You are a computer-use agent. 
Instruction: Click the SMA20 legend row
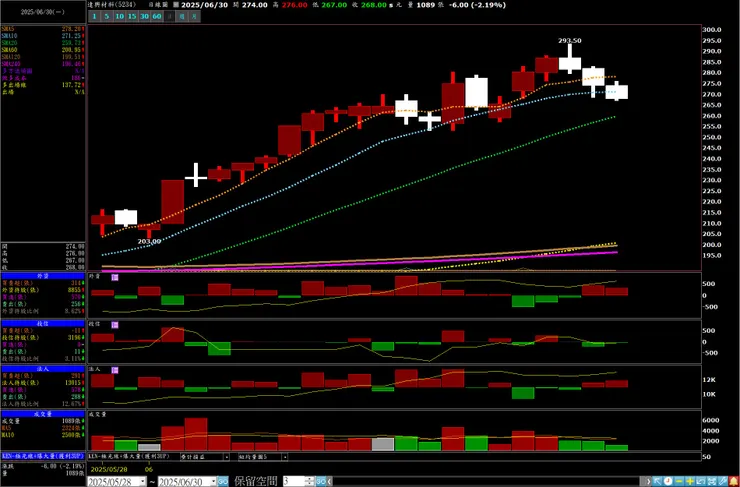[x=43, y=42]
